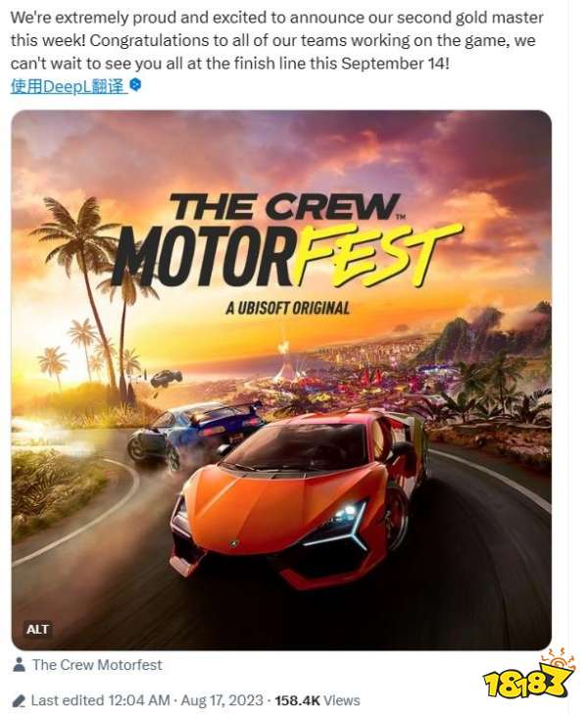Click the DeepL translate link
Viewport: 588px width, 715px height.
(68, 85)
